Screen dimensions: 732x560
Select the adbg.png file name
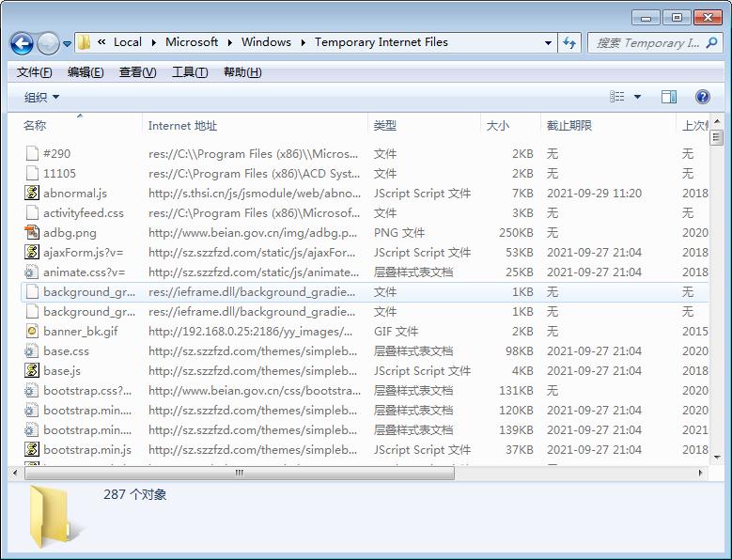[70, 233]
